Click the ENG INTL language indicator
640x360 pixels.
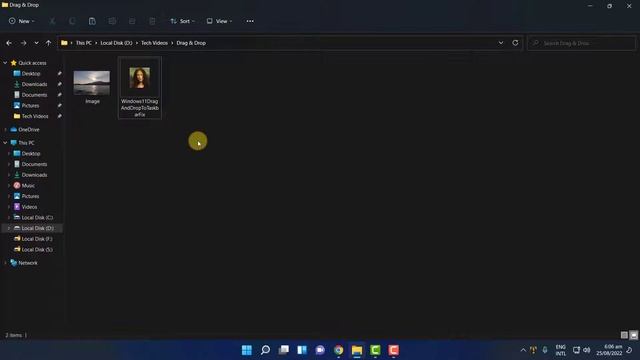561,350
